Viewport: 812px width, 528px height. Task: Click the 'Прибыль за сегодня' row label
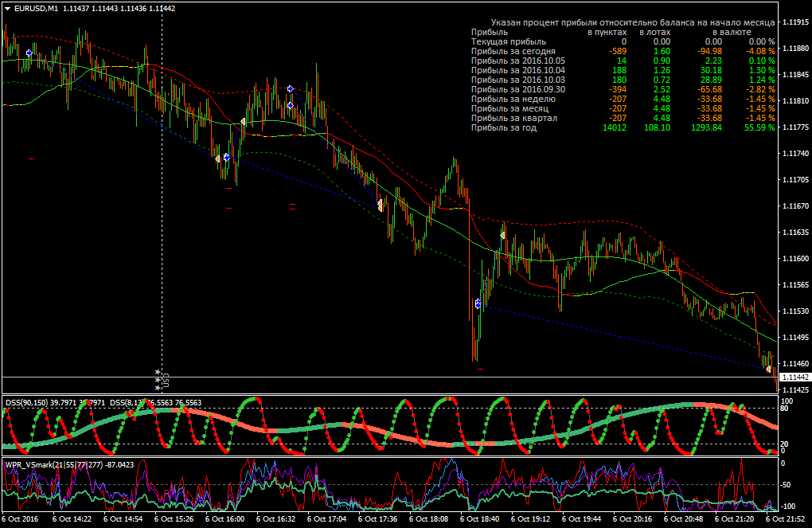(x=513, y=51)
